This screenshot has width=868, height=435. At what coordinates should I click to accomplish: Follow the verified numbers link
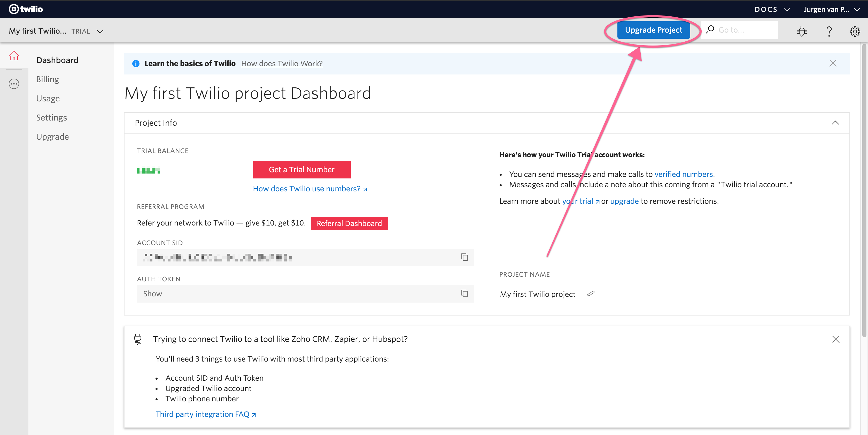pyautogui.click(x=683, y=174)
